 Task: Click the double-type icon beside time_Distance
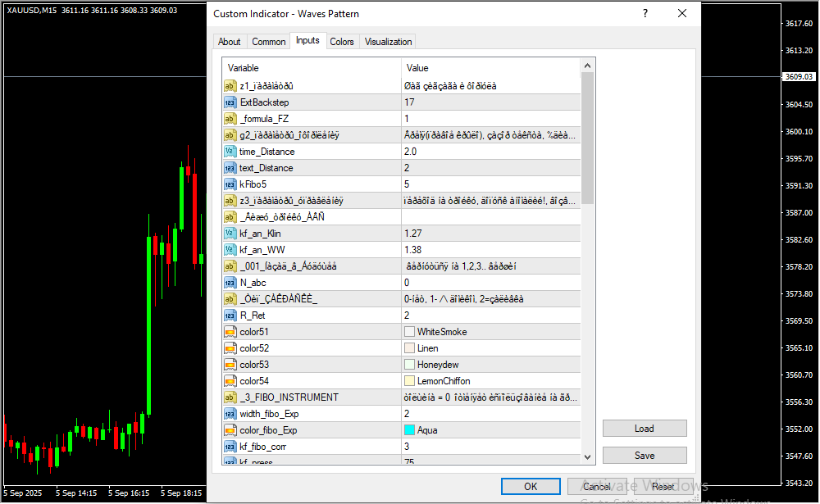coord(230,152)
